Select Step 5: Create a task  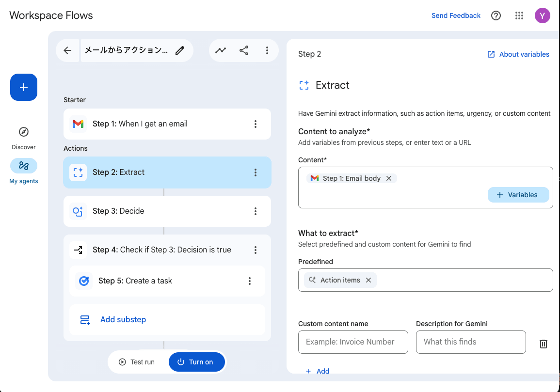click(167, 281)
